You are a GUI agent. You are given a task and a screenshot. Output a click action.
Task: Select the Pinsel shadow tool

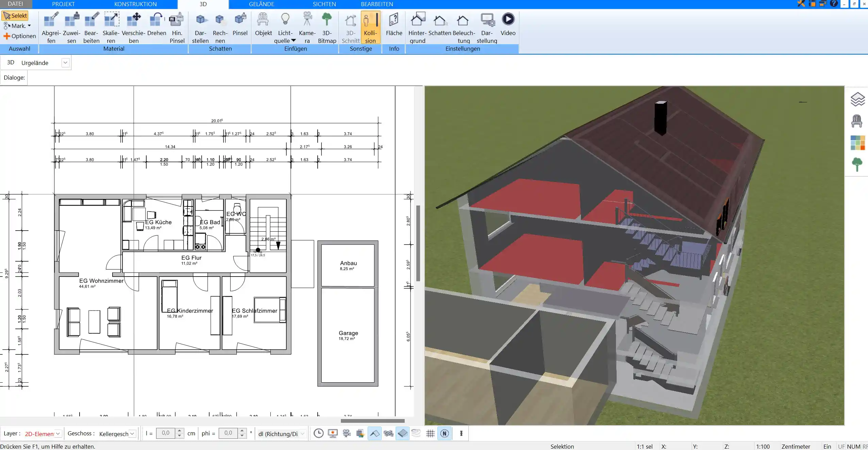[x=240, y=24]
